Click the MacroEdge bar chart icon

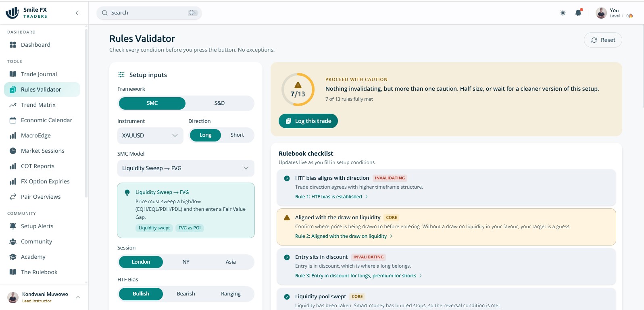(x=13, y=135)
